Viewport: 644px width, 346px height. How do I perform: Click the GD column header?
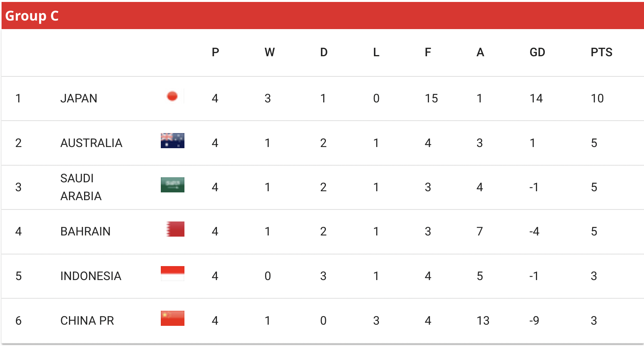(x=537, y=52)
